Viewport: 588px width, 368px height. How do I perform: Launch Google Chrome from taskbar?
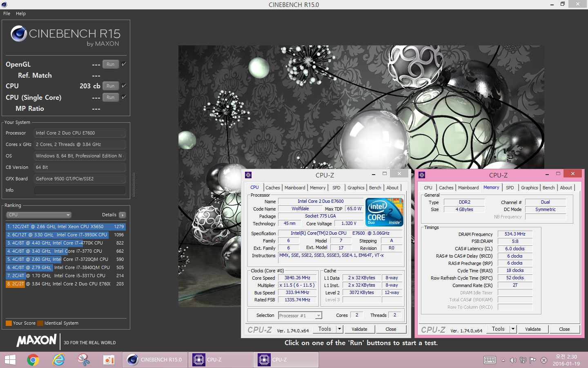point(33,360)
